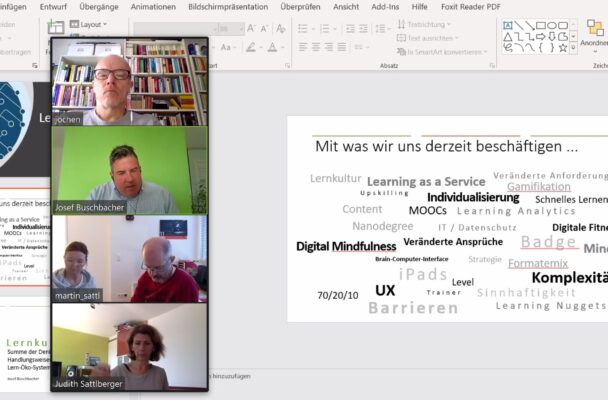The height and width of the screenshot is (400, 608).
Task: Select the star shape in the shapes gallery
Action: tap(562, 47)
